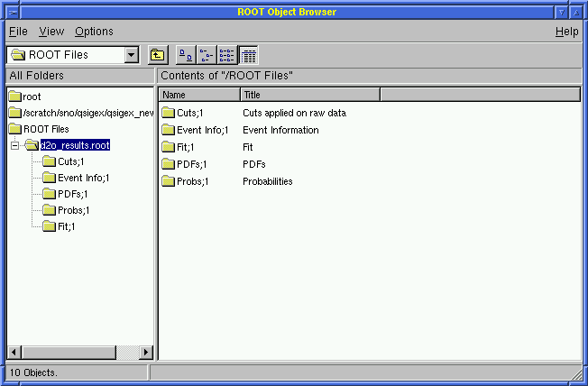Collapse the d2o_results.root tree node
Screen dimensions: 588x386
click(14, 145)
